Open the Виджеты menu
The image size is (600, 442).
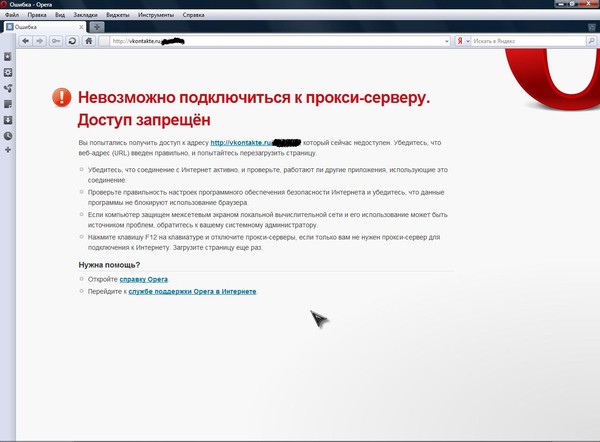(118, 15)
